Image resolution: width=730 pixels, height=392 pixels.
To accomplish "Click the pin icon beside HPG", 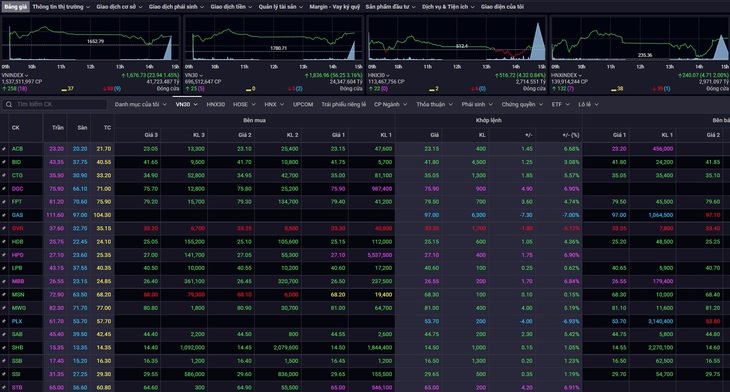I will tap(4, 255).
